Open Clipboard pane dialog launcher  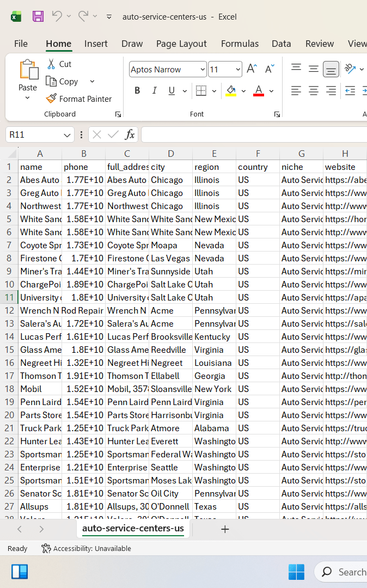[x=118, y=114]
